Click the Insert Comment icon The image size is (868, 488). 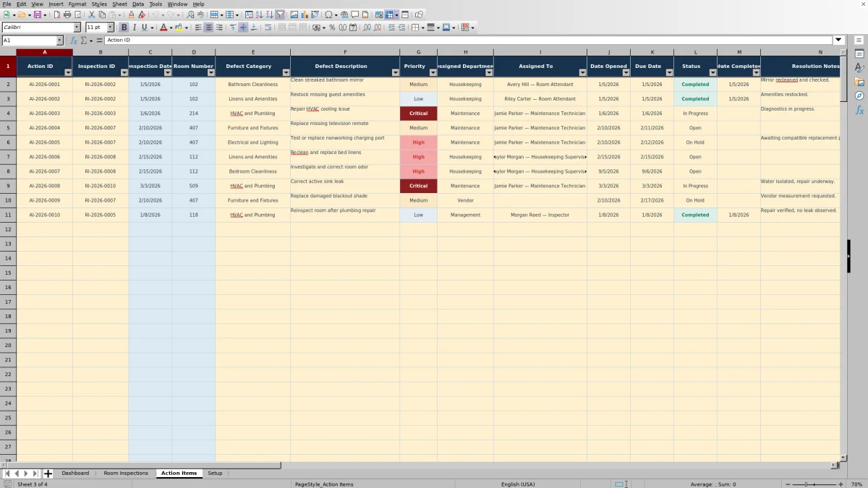click(355, 14)
